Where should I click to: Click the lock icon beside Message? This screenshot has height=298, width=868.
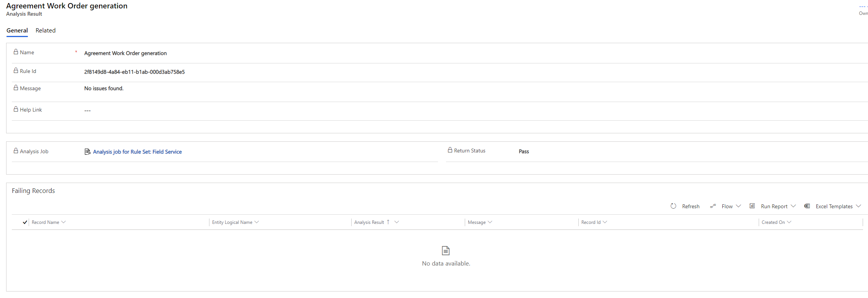16,87
